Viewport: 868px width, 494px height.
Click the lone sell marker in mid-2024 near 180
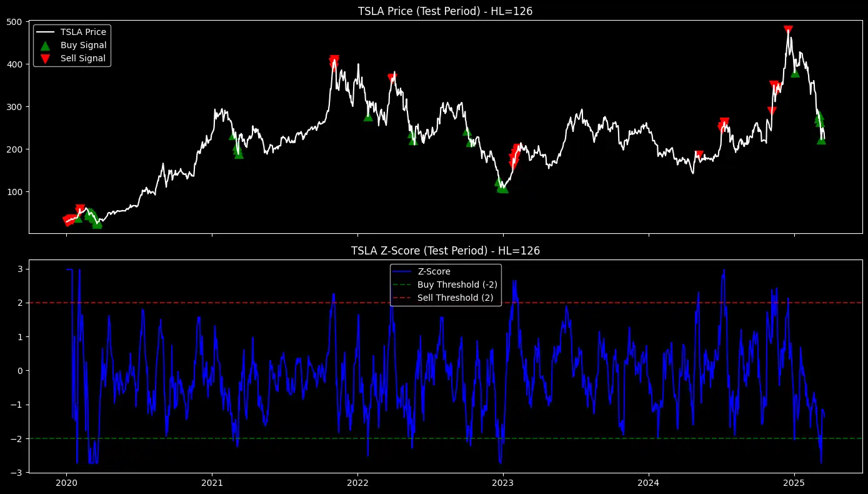click(x=699, y=154)
